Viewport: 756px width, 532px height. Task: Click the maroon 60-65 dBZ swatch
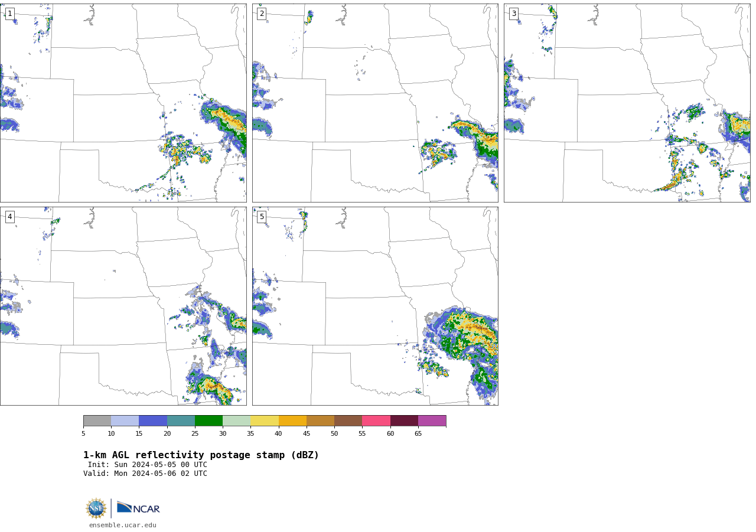coord(404,420)
